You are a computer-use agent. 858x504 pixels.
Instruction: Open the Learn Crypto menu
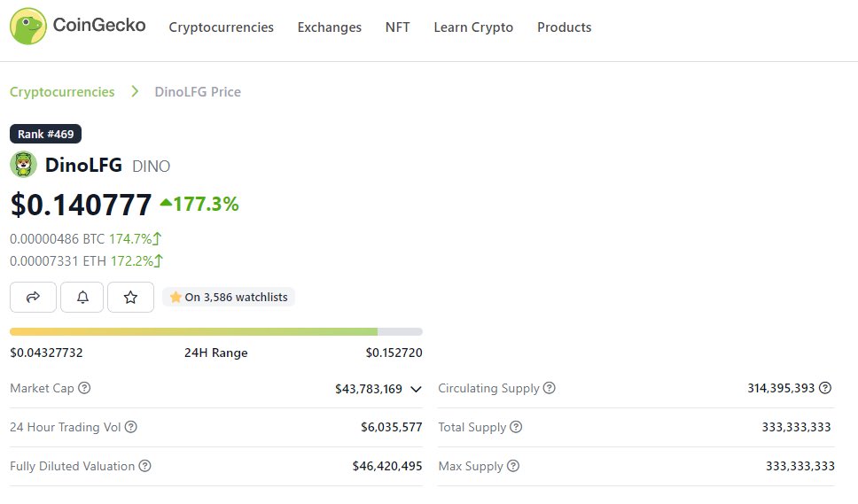[x=473, y=27]
